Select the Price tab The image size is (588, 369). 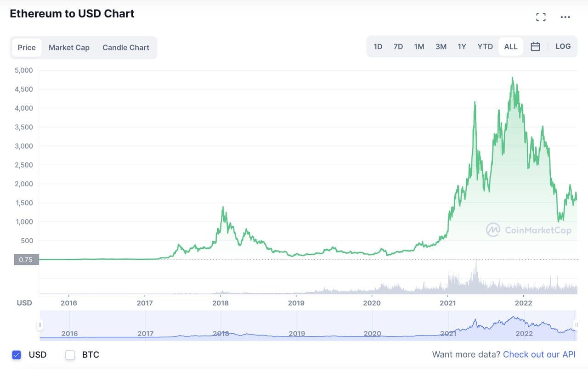[27, 48]
